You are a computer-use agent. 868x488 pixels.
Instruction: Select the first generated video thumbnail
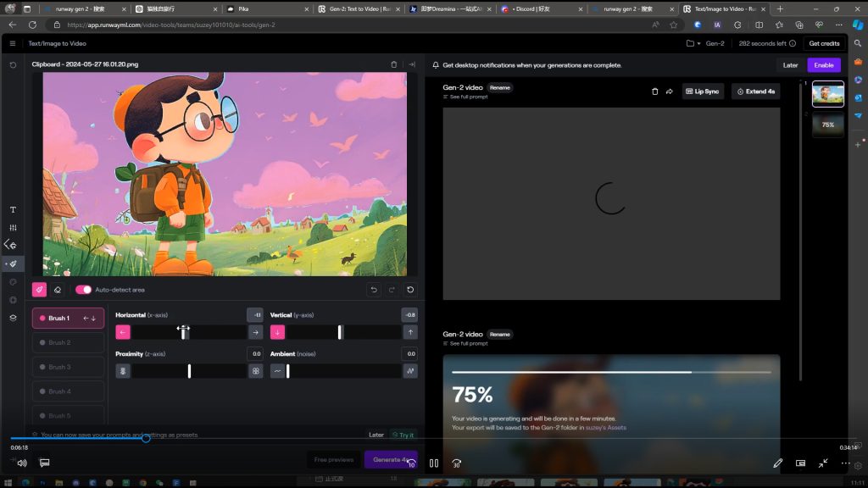point(827,94)
